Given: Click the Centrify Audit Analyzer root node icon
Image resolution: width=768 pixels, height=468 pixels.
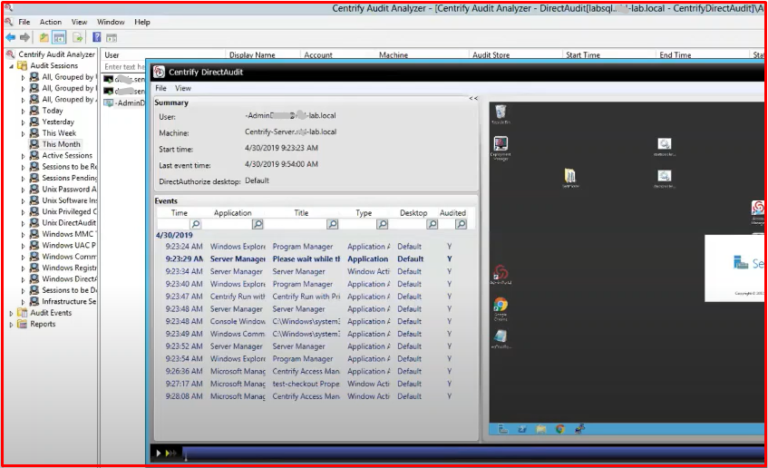Looking at the screenshot, I should tap(10, 54).
